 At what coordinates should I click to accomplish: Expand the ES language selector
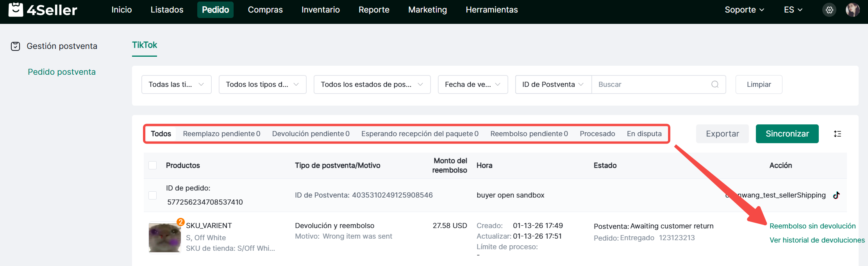(793, 10)
